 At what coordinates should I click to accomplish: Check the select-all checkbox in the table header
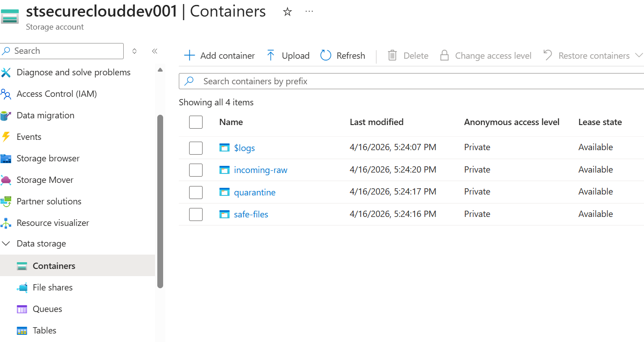(196, 122)
